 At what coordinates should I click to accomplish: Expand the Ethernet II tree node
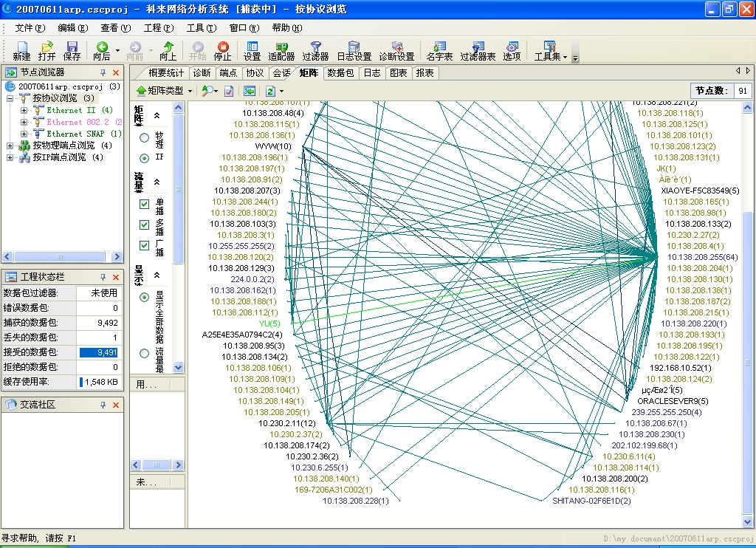[24, 110]
